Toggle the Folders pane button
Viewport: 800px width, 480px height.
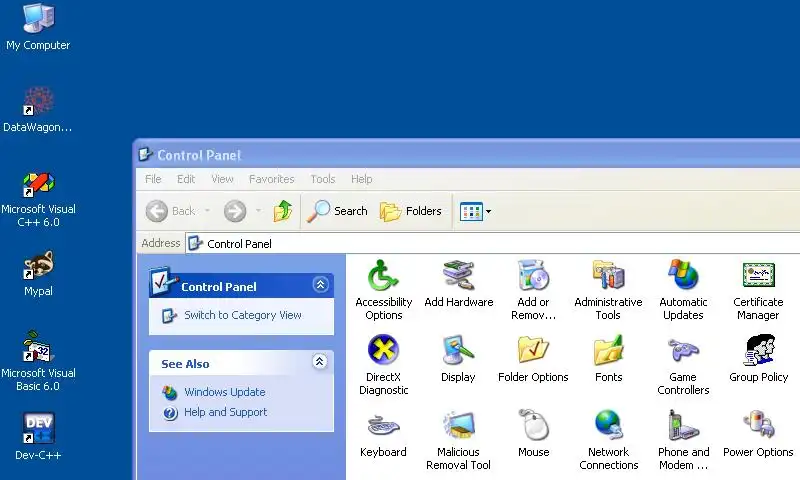coord(411,211)
